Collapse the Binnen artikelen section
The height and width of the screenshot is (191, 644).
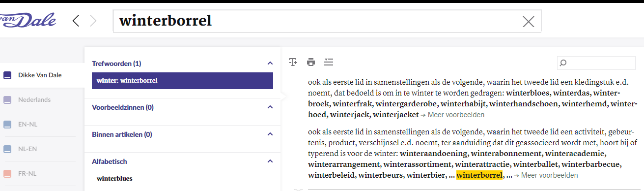coord(270,134)
